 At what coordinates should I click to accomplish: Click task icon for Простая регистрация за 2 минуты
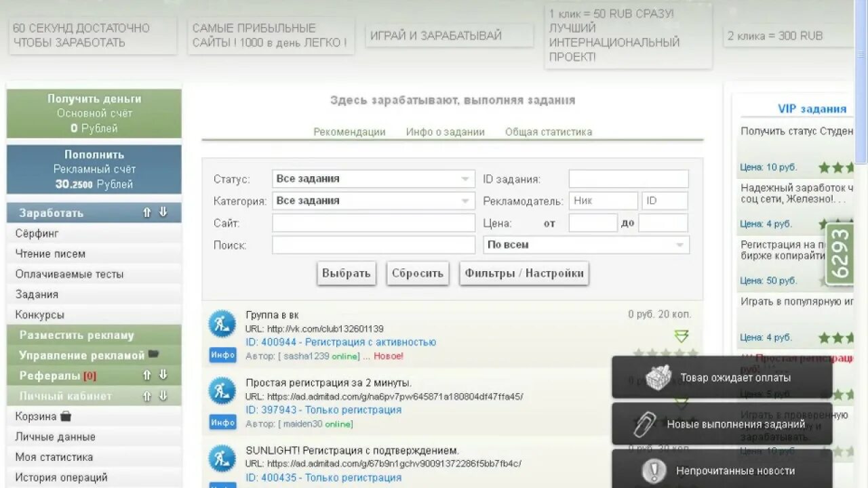pyautogui.click(x=222, y=391)
